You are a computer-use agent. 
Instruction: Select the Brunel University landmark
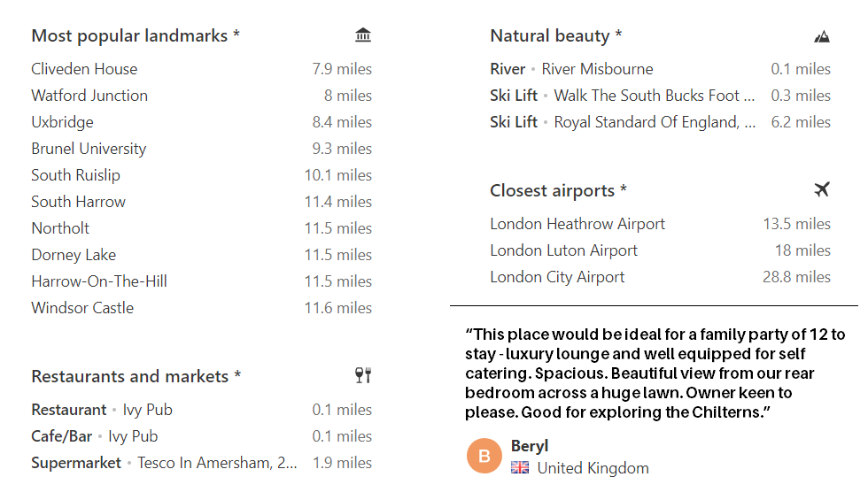(x=89, y=149)
